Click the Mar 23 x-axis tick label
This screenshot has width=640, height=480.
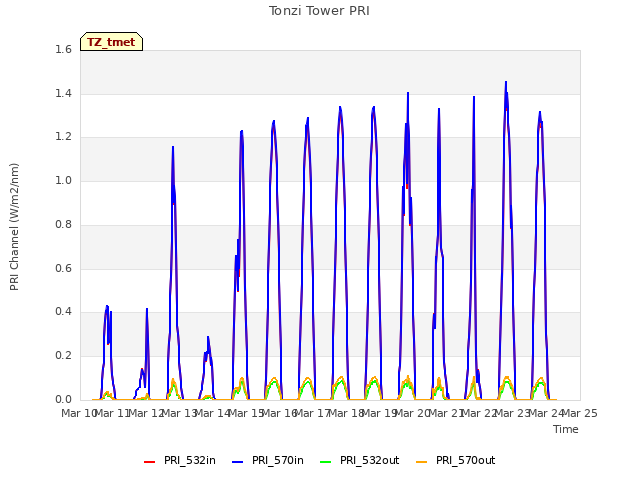513,413
